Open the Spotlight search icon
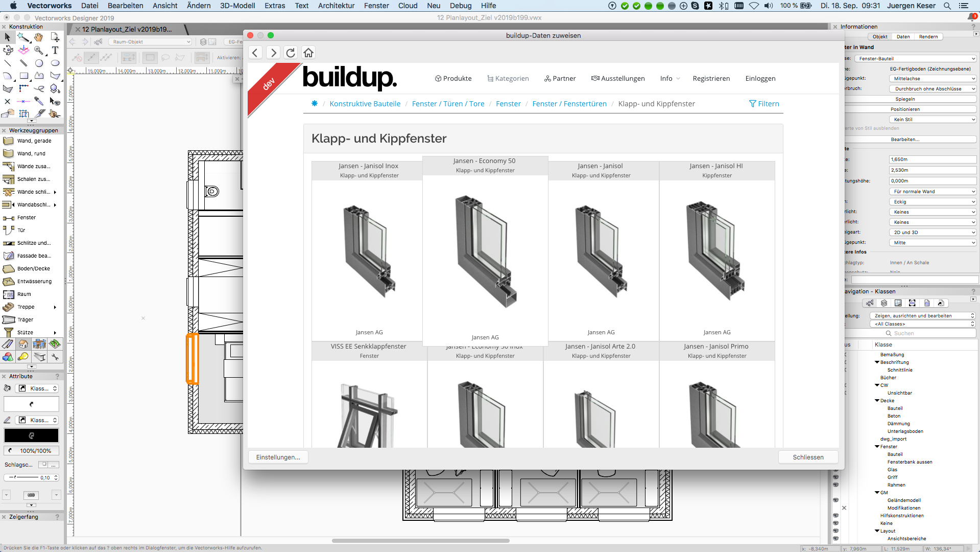Image resolution: width=980 pixels, height=552 pixels. tap(947, 6)
